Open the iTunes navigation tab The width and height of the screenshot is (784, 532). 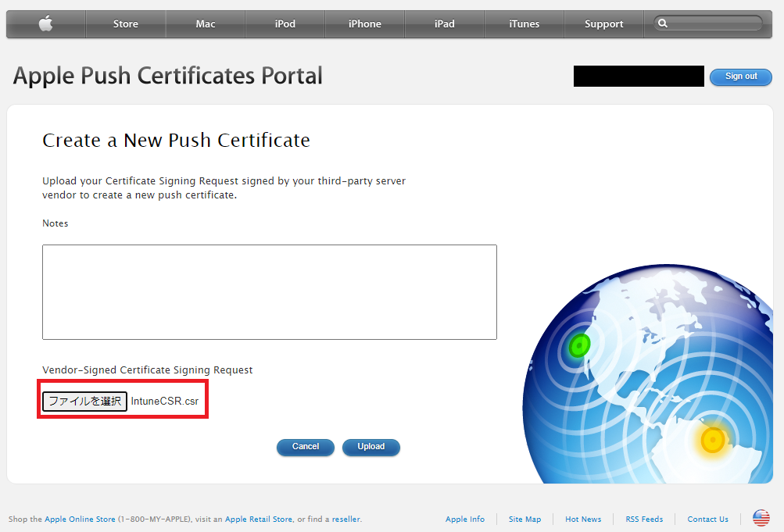(x=524, y=23)
